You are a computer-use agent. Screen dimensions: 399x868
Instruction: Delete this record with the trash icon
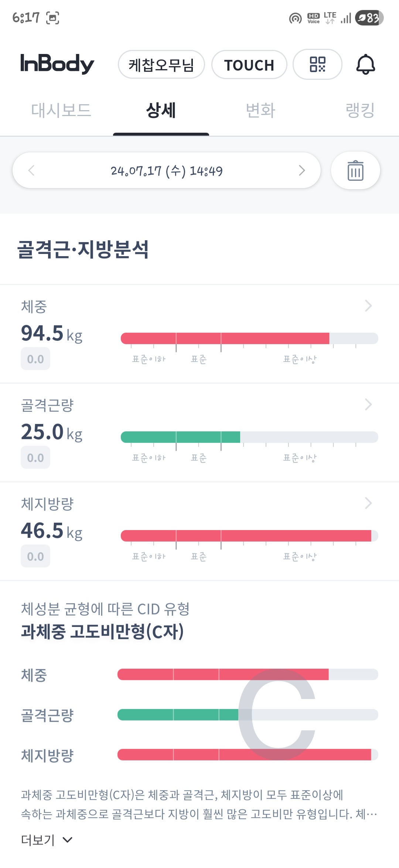coord(355,170)
